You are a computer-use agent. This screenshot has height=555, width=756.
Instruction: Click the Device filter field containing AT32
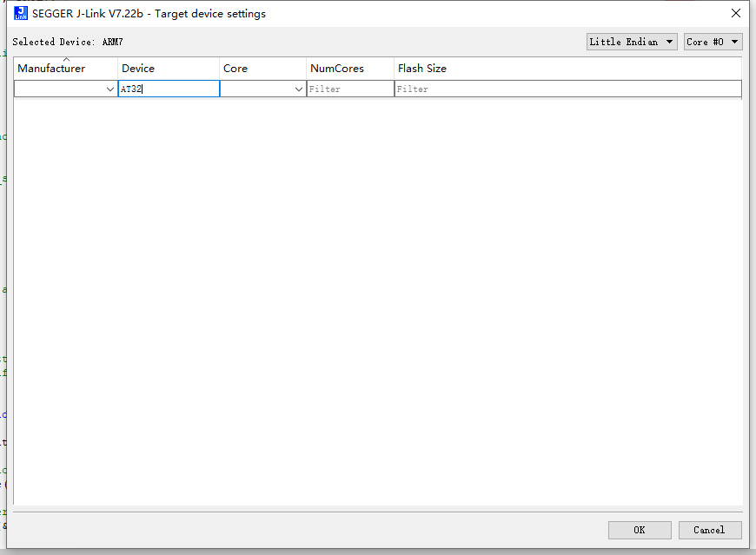point(169,89)
